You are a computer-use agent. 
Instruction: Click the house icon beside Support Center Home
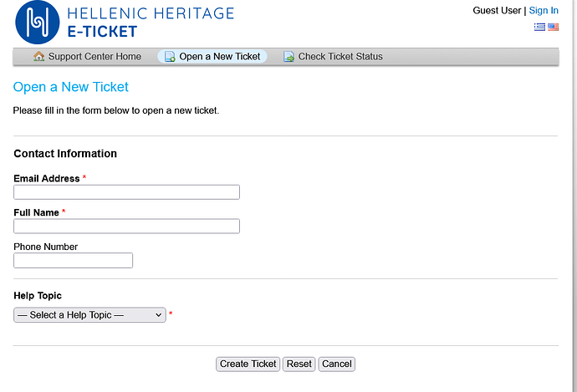pos(39,56)
